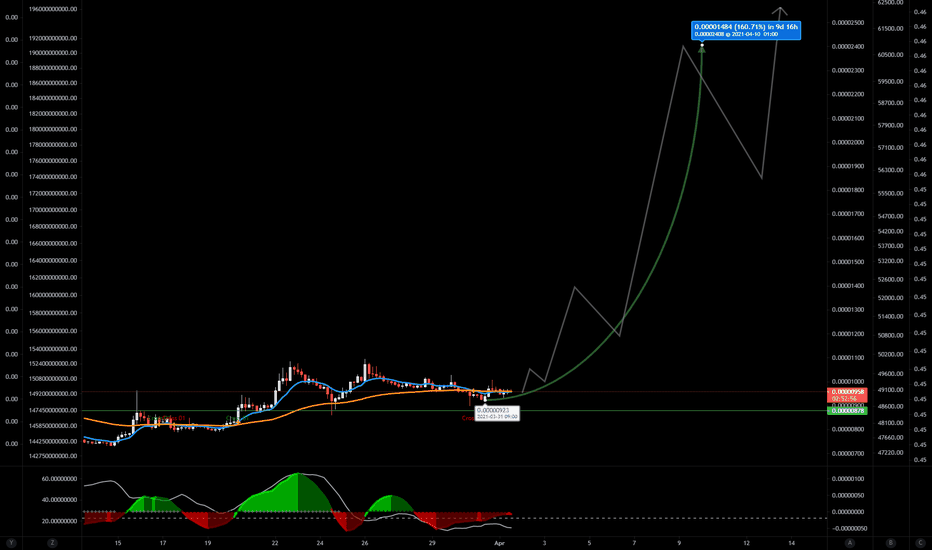Click the 47220.00 value on secondary axis
This screenshot has width=932, height=550.
tap(890, 452)
